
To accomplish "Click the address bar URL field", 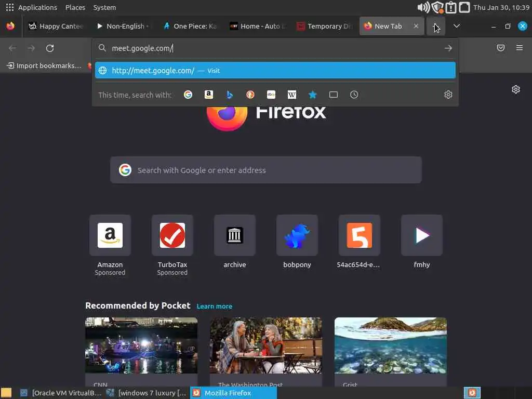I will [x=275, y=48].
